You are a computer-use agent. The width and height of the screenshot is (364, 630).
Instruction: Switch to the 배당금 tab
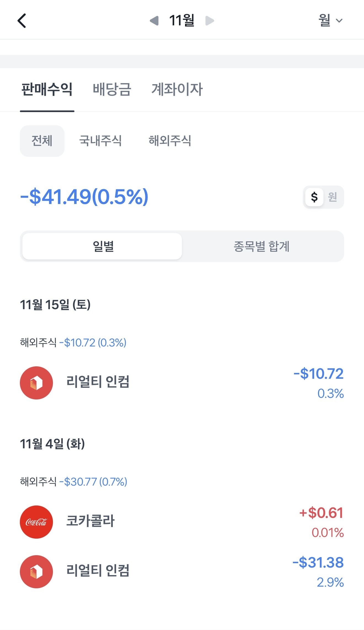coord(112,89)
